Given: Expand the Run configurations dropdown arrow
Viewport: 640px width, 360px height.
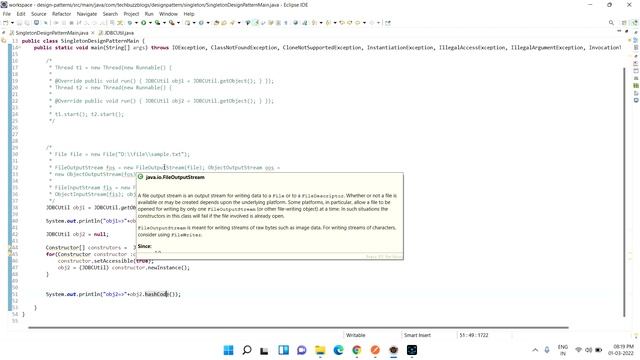Looking at the screenshot, I should point(150,23).
